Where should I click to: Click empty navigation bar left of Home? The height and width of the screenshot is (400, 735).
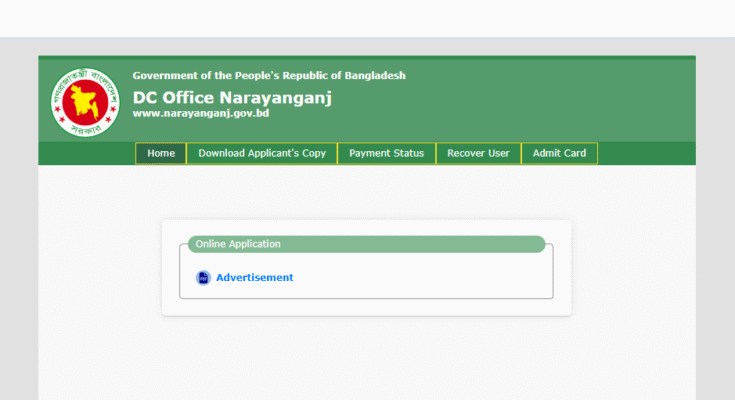[x=88, y=153]
